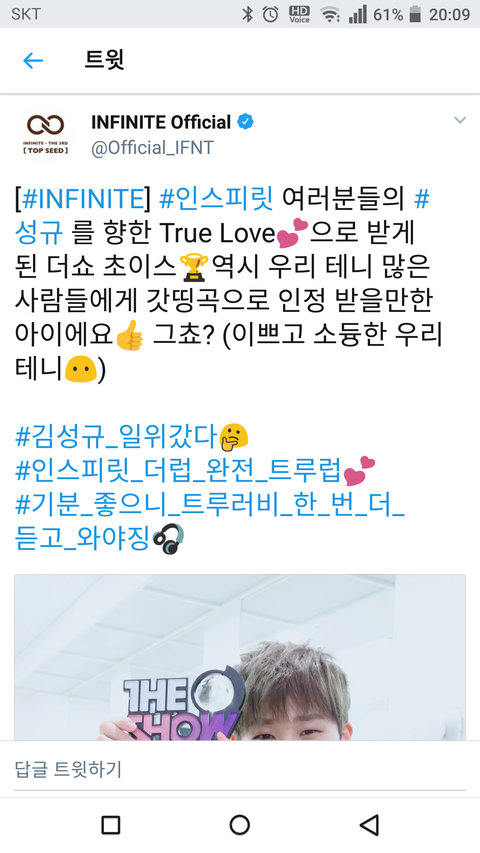Tap the 답글 트윗하기 reply field
The width and height of the screenshot is (480, 853).
(x=239, y=769)
